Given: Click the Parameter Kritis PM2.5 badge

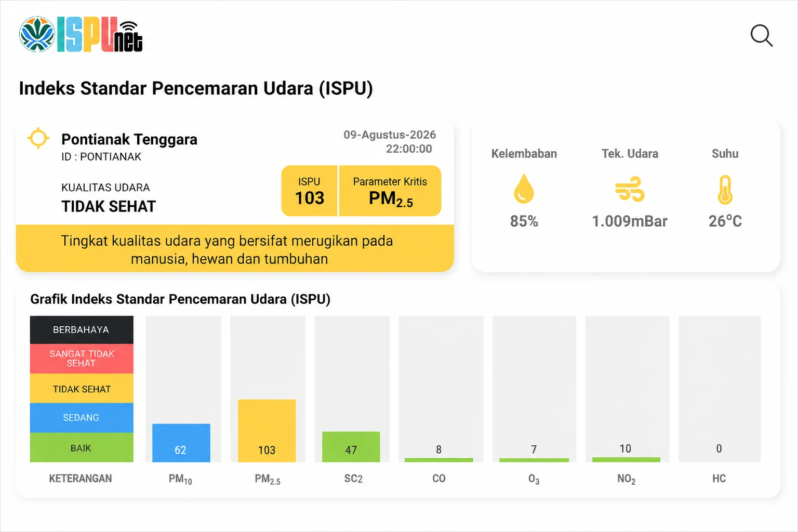Looking at the screenshot, I should point(390,191).
